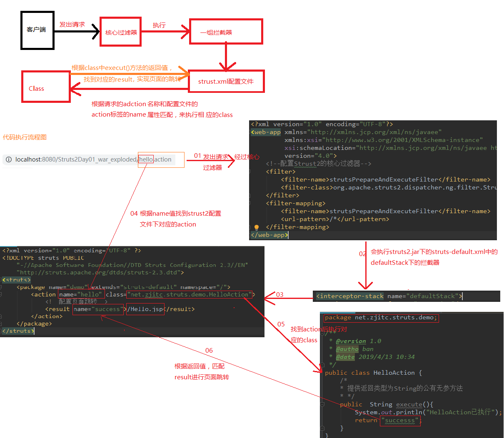Click the @date 2019/4/13 10:34 tag
Viewport: 504px width, 438px height.
[x=375, y=357]
